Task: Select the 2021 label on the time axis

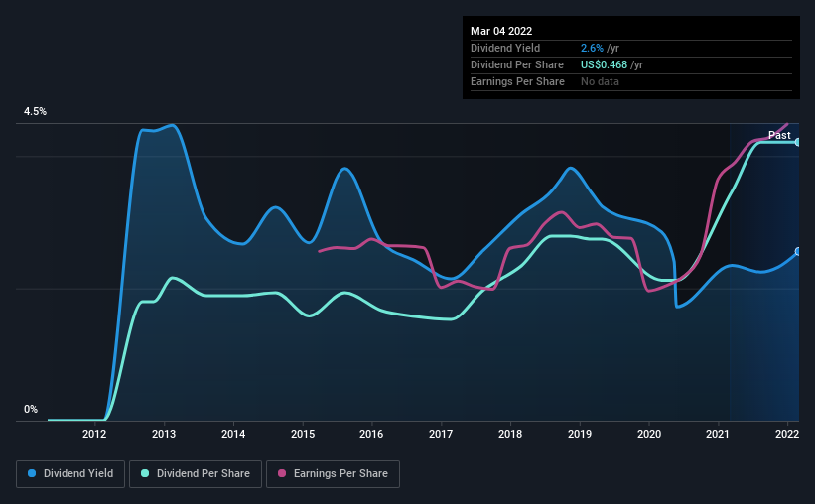Action: 718,434
